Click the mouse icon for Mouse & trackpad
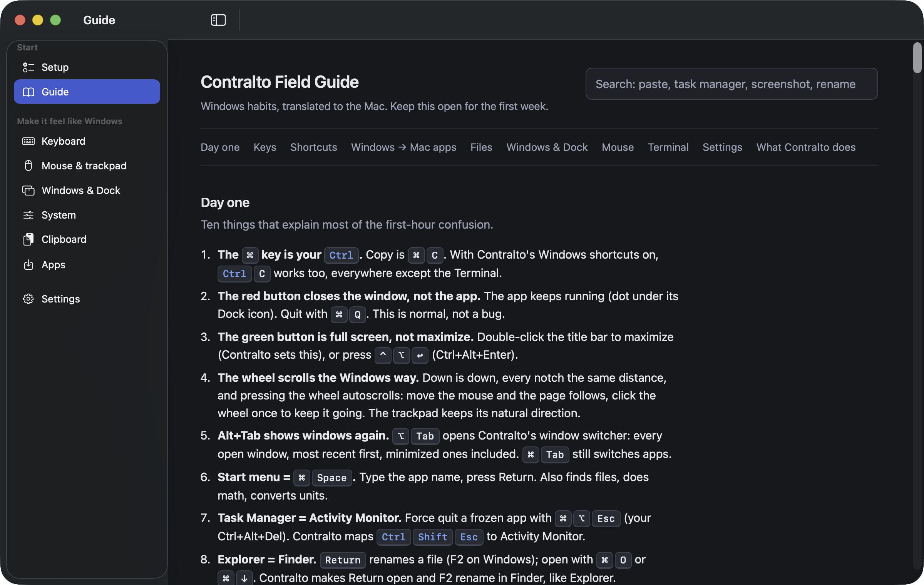924x585 pixels. (x=28, y=166)
